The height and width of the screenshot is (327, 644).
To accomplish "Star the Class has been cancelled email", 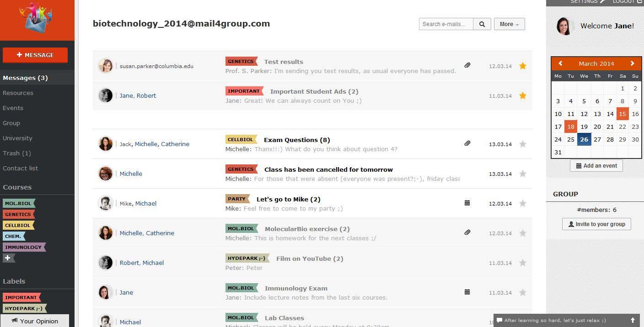I will point(523,174).
